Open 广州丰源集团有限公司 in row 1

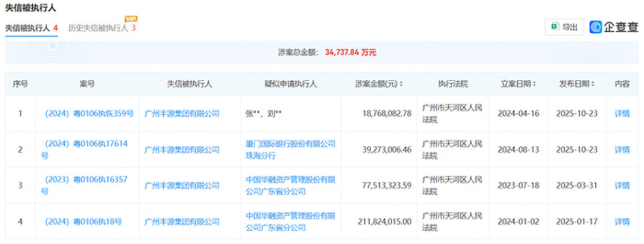(182, 113)
